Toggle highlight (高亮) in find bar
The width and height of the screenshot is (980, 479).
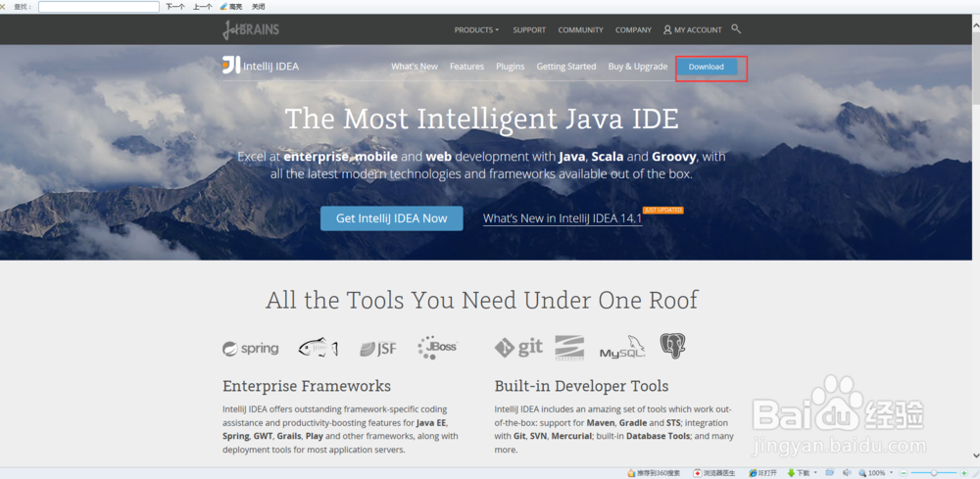click(x=231, y=7)
